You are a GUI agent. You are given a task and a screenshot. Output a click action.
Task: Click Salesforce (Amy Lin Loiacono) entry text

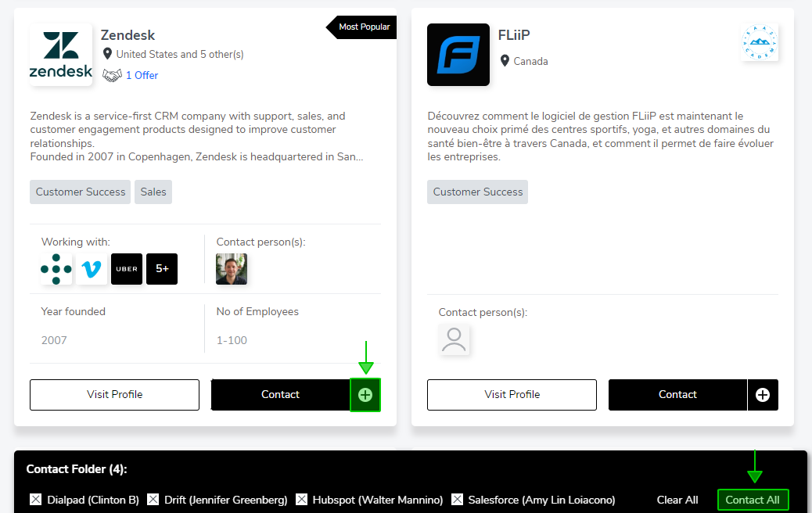point(541,500)
